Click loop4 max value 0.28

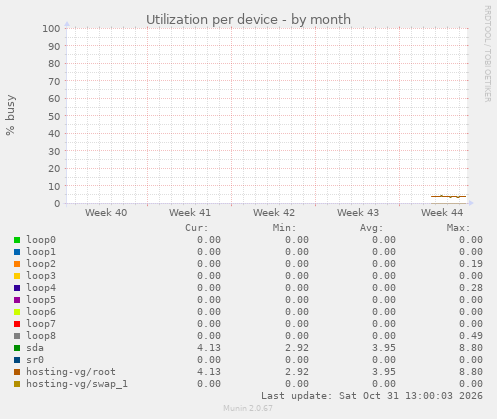pyautogui.click(x=471, y=288)
